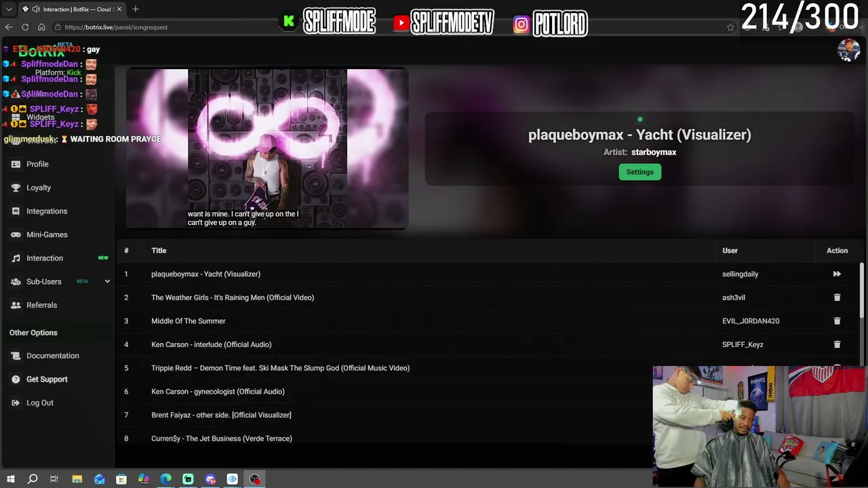This screenshot has width=868, height=488.
Task: Select The Weather Girls - It's Raining Men
Action: (x=233, y=298)
